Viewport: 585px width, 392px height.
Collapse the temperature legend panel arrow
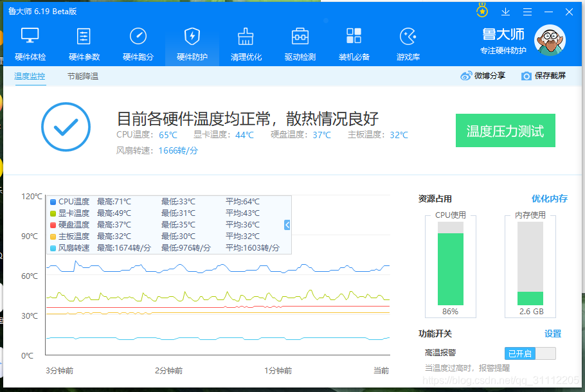click(x=287, y=225)
